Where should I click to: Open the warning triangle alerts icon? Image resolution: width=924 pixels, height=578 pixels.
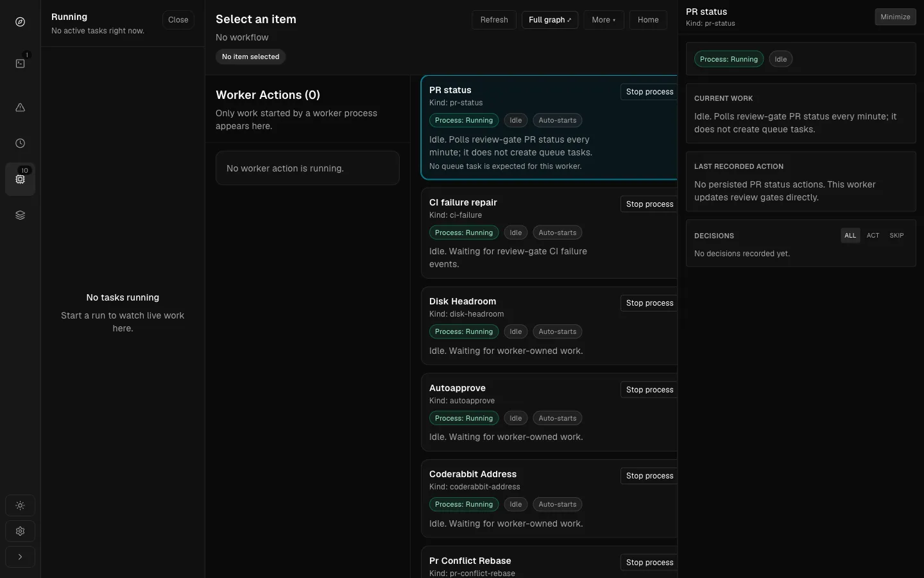[x=20, y=107]
